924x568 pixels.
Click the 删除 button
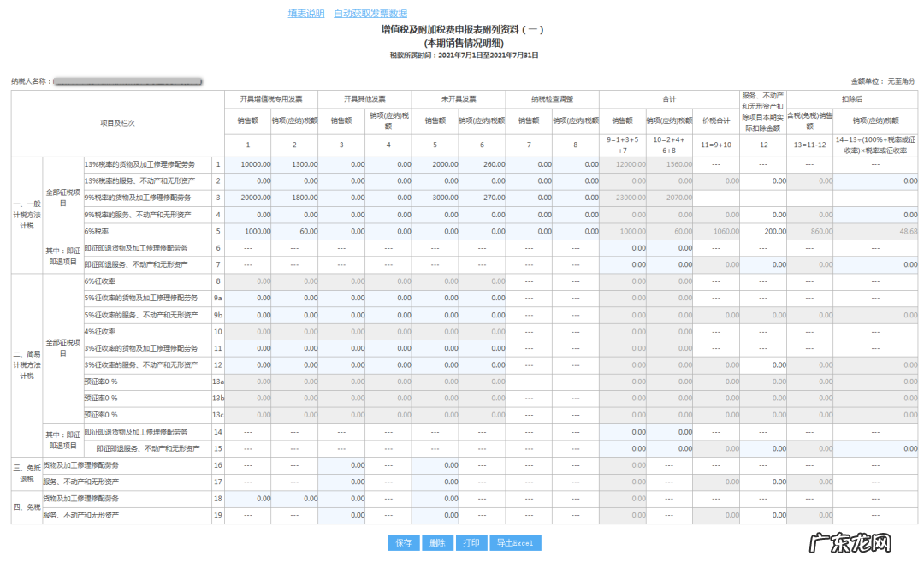pos(439,542)
